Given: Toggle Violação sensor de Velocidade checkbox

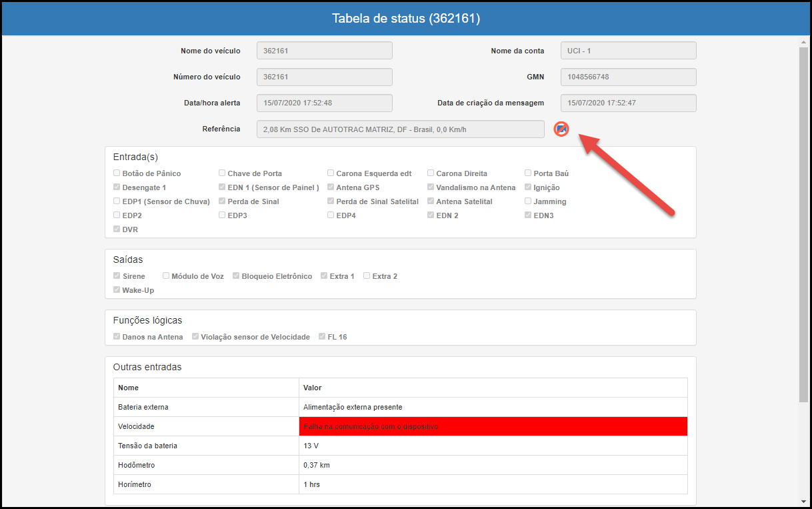Looking at the screenshot, I should [x=195, y=337].
